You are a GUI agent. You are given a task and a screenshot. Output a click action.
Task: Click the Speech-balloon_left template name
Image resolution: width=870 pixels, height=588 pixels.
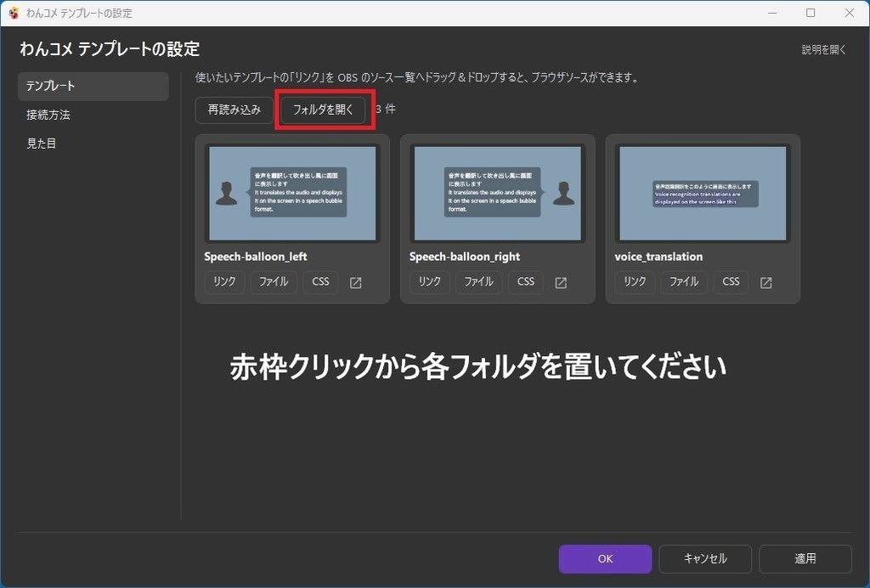255,257
